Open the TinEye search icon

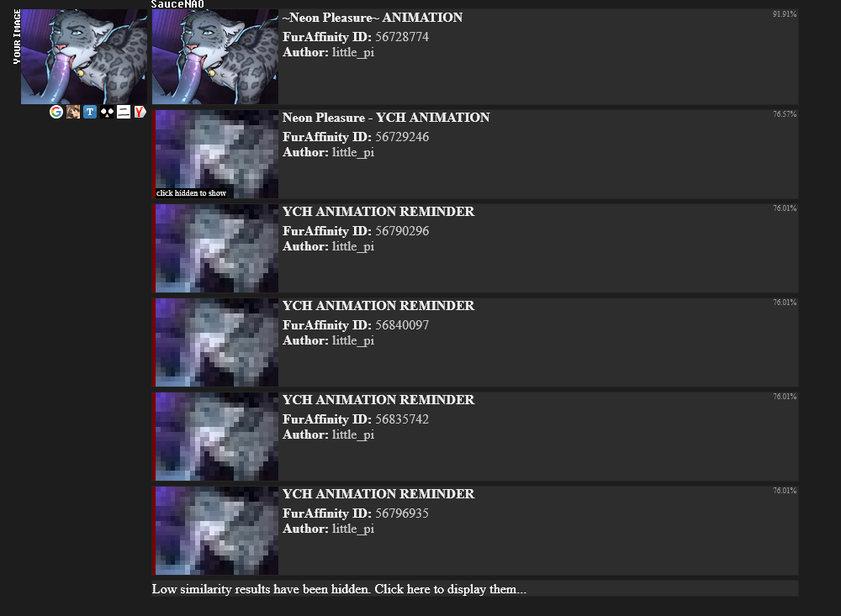pos(90,112)
